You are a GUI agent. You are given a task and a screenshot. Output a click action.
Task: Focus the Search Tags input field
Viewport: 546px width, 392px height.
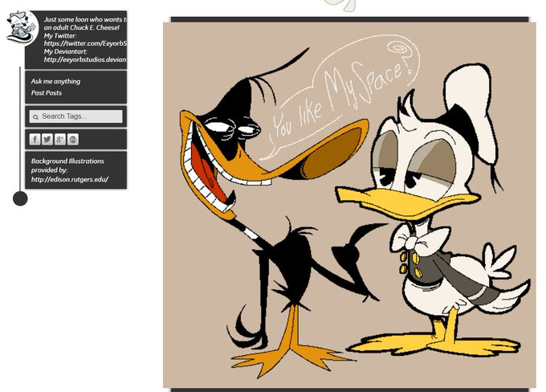pyautogui.click(x=76, y=116)
